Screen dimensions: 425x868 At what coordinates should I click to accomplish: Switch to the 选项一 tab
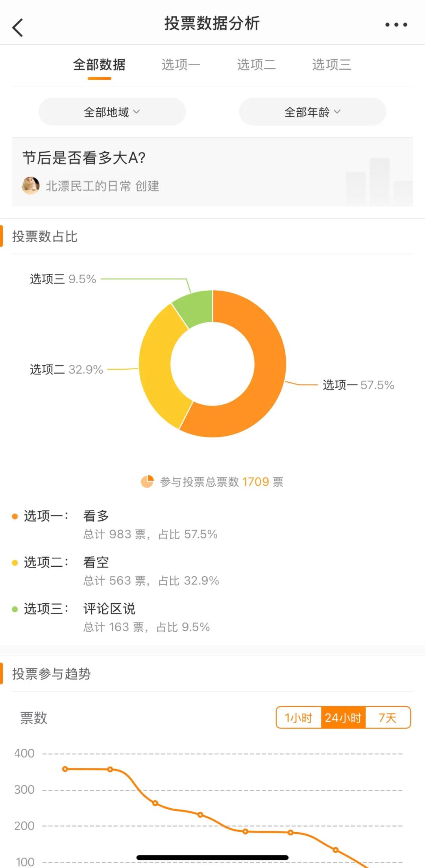tap(181, 65)
